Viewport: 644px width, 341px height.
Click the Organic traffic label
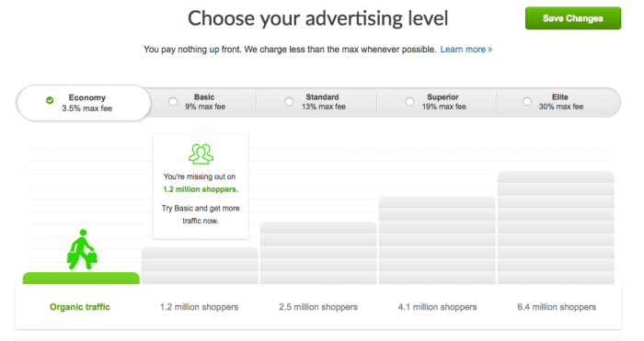pyautogui.click(x=80, y=307)
